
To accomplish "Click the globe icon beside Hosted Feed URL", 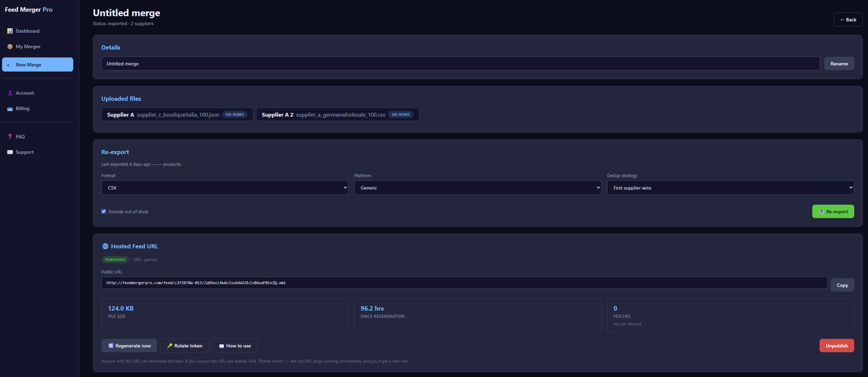I will [x=105, y=246].
